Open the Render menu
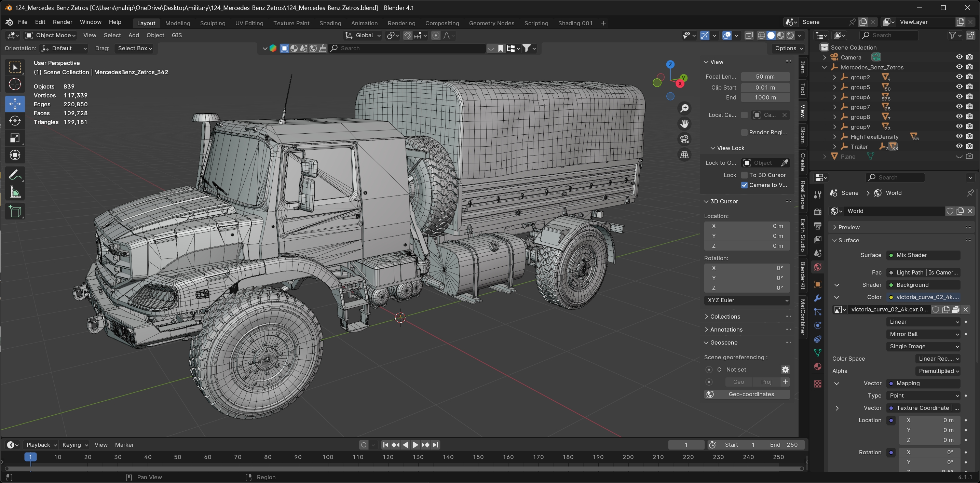 pyautogui.click(x=63, y=22)
